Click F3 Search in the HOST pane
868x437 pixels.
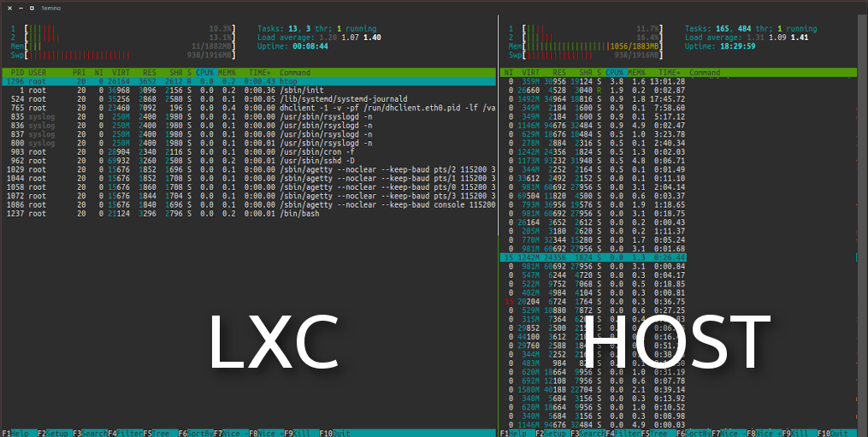pyautogui.click(x=588, y=433)
